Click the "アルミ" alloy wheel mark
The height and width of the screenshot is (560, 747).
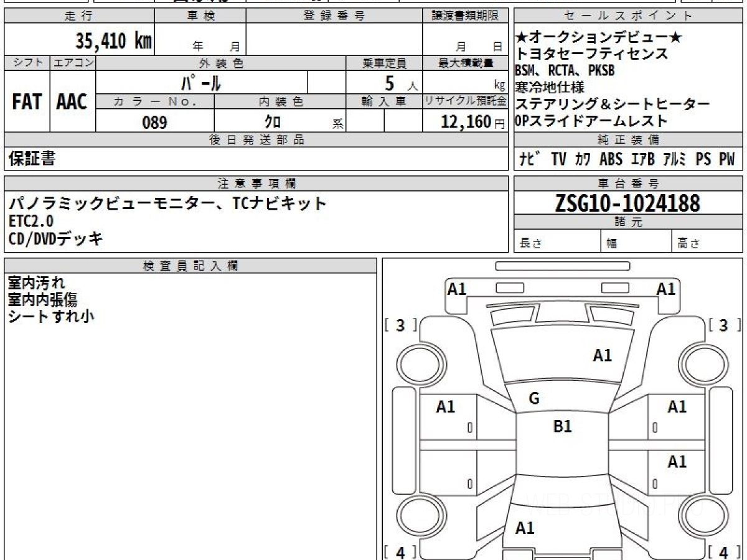tap(674, 159)
